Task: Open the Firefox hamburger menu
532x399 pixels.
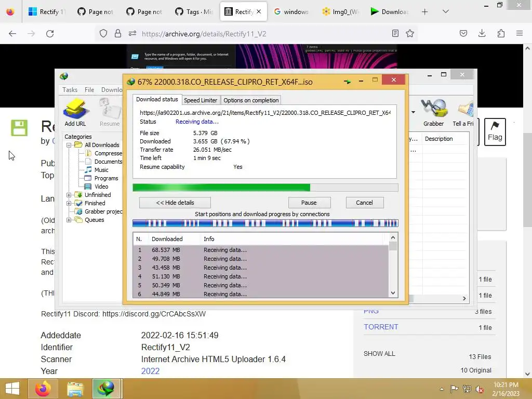Action: click(x=520, y=34)
